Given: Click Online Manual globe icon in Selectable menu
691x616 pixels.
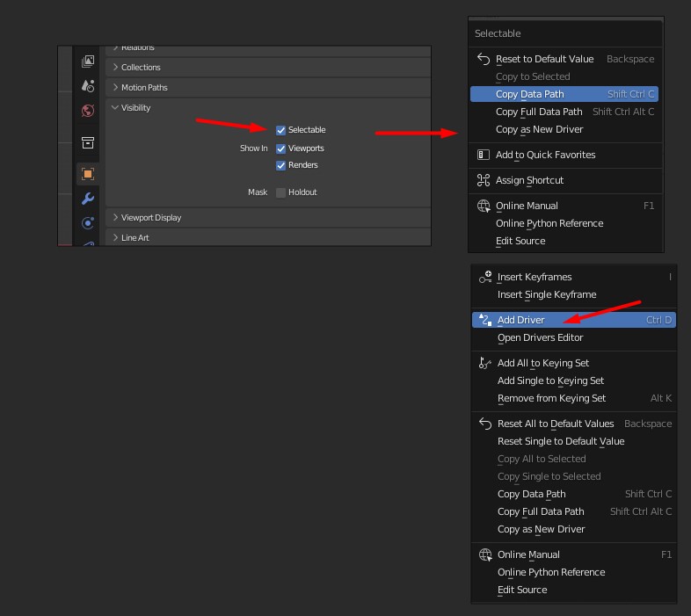Looking at the screenshot, I should [x=484, y=206].
